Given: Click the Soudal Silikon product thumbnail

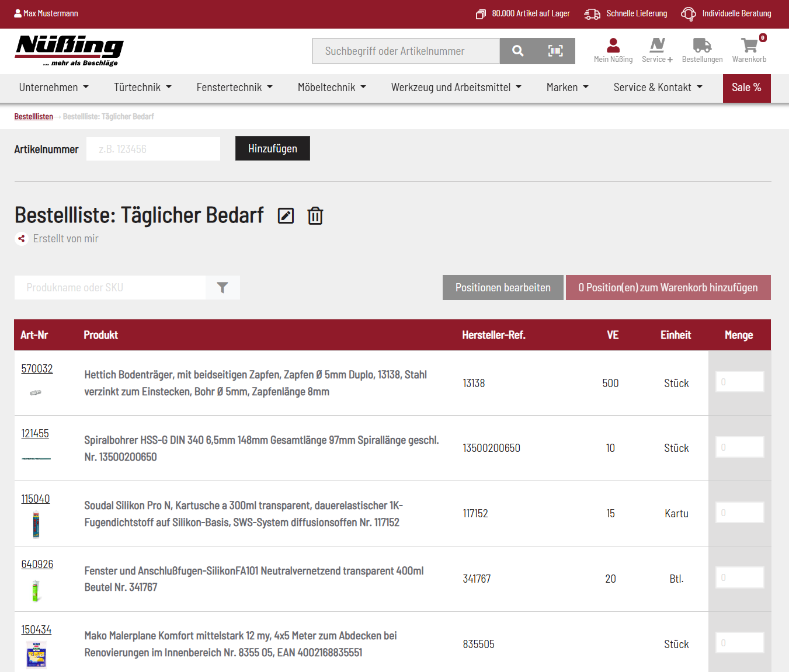Looking at the screenshot, I should click(x=36, y=524).
